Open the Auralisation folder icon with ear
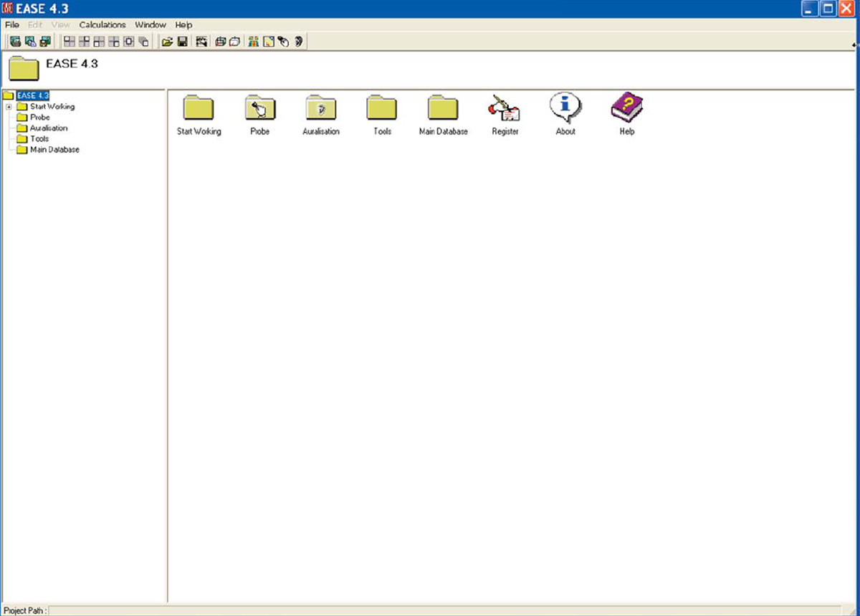The height and width of the screenshot is (616, 860). [321, 108]
